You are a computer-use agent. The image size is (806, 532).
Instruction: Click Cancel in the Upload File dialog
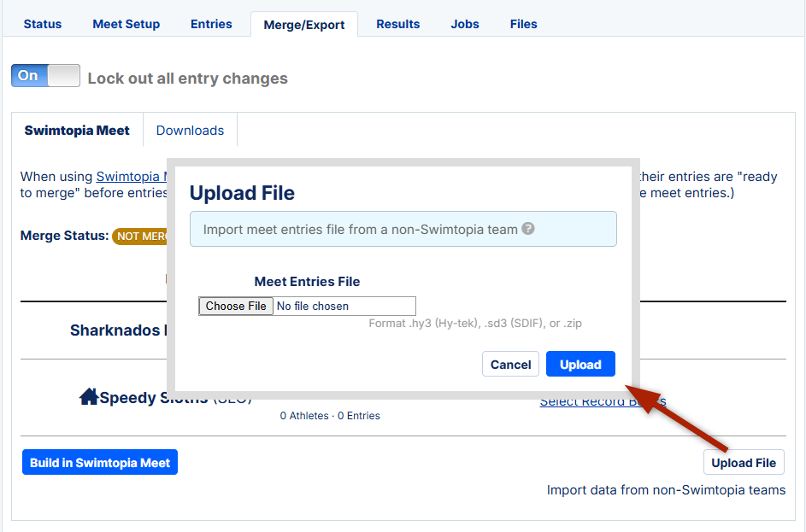click(510, 364)
